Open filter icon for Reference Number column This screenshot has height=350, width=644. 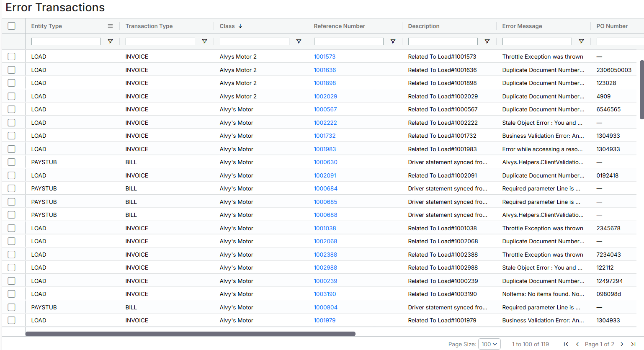(393, 41)
